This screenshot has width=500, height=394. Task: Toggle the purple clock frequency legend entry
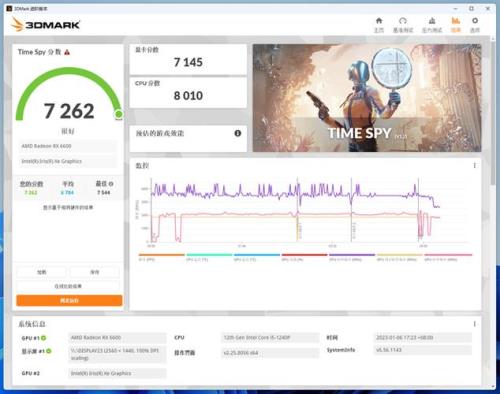tap(352, 257)
